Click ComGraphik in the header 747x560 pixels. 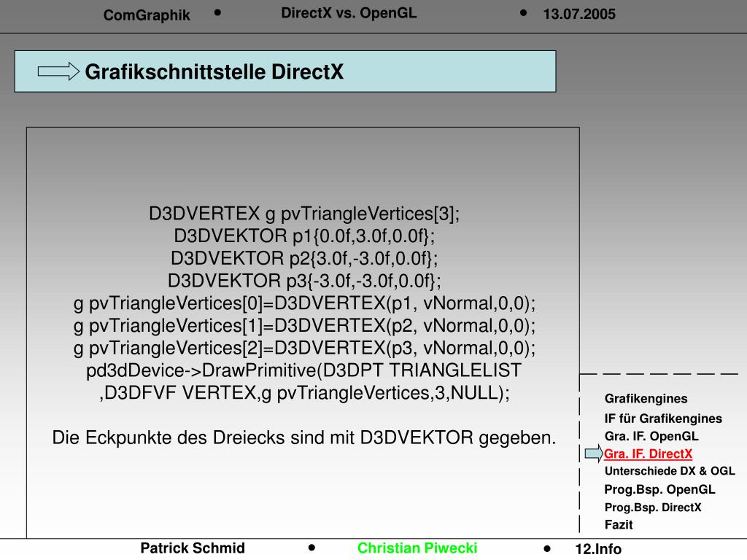(x=147, y=15)
